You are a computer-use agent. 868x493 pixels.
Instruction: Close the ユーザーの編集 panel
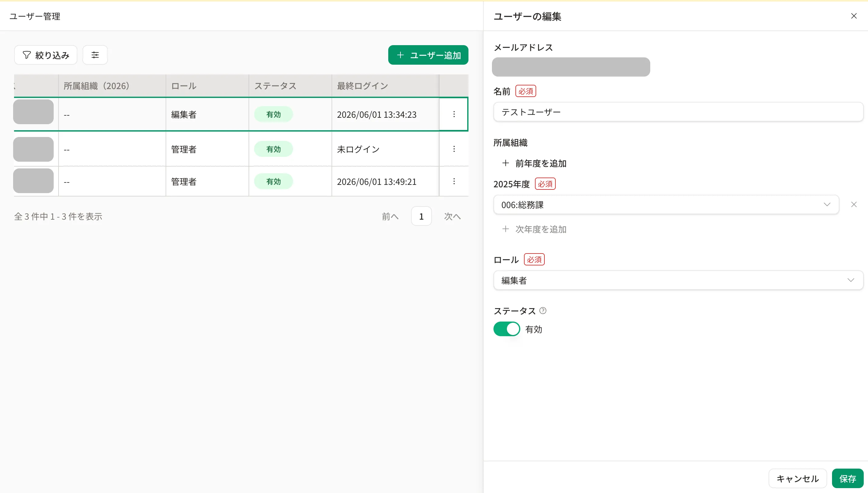point(853,16)
